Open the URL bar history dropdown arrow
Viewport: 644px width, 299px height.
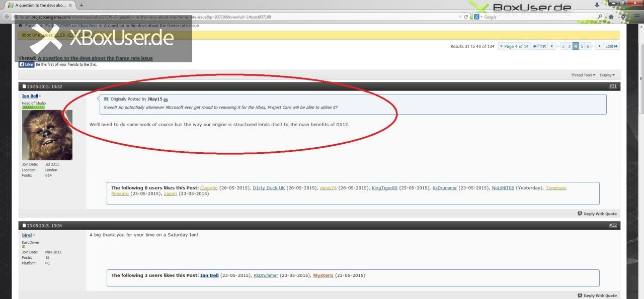coord(460,17)
